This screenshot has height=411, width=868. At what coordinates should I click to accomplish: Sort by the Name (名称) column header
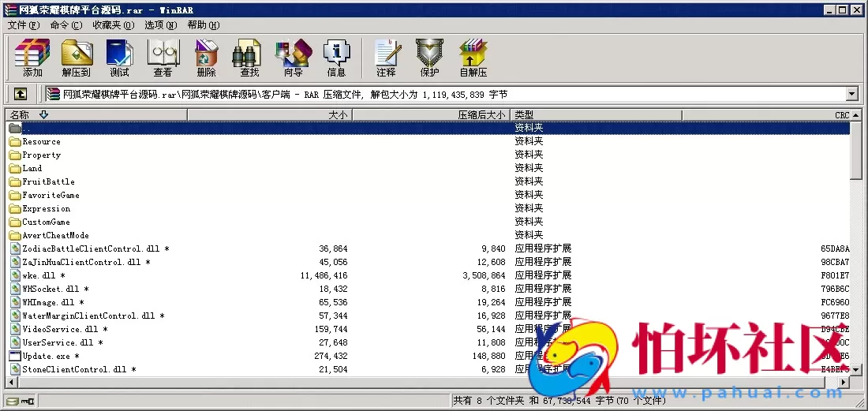(x=96, y=115)
